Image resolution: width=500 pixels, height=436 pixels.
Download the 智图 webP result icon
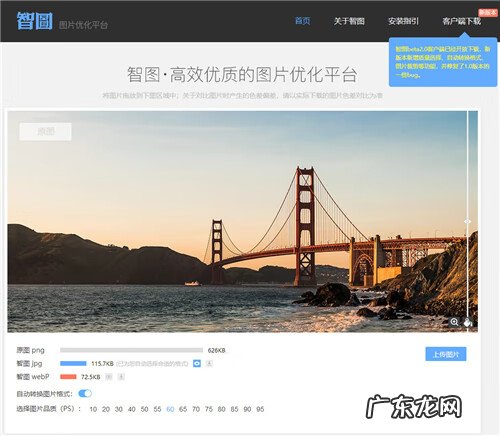point(121,377)
